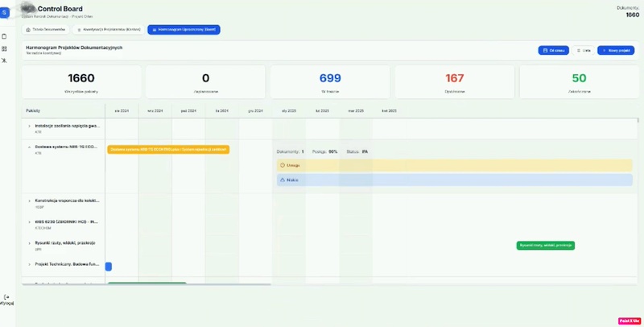Click the green Rysunki rzuty Gantt bar
644x327 pixels.
click(x=545, y=245)
